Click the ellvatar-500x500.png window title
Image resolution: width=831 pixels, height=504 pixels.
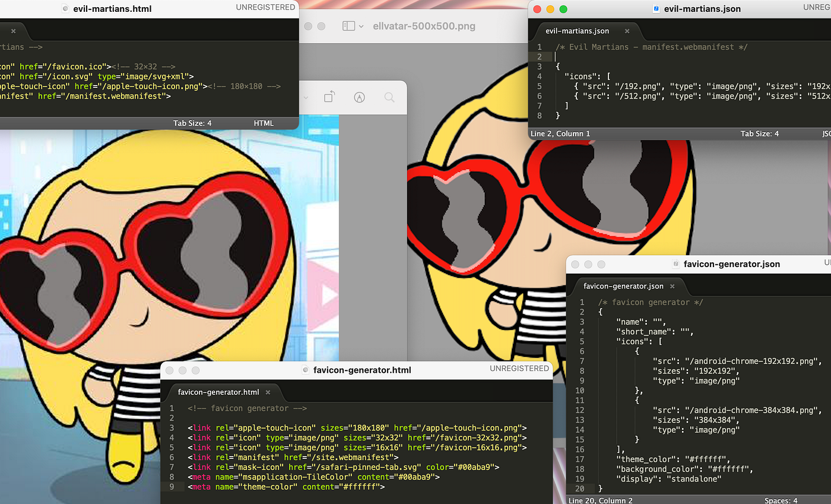pos(424,26)
